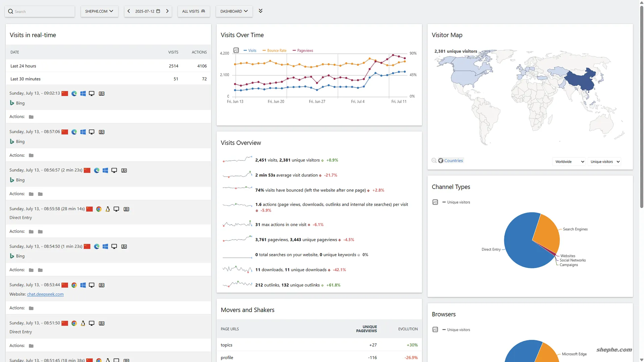Open the chat.deepseek.com referrer link
Image resolution: width=644 pixels, height=362 pixels.
click(x=45, y=294)
